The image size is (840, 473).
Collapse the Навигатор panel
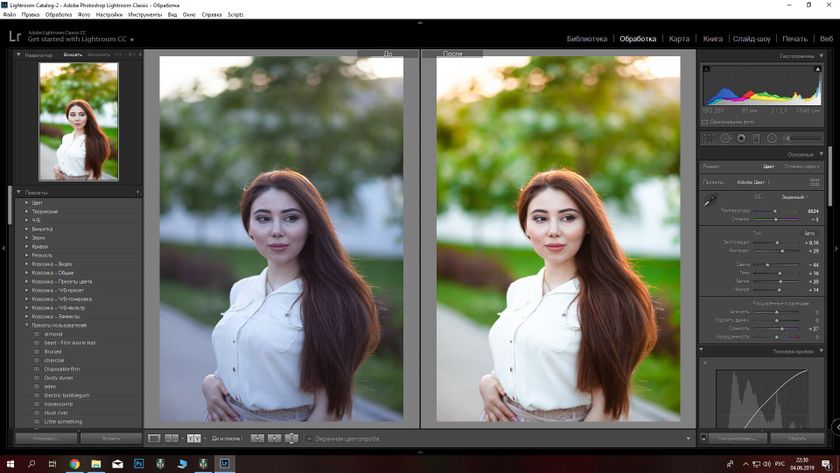coord(19,55)
